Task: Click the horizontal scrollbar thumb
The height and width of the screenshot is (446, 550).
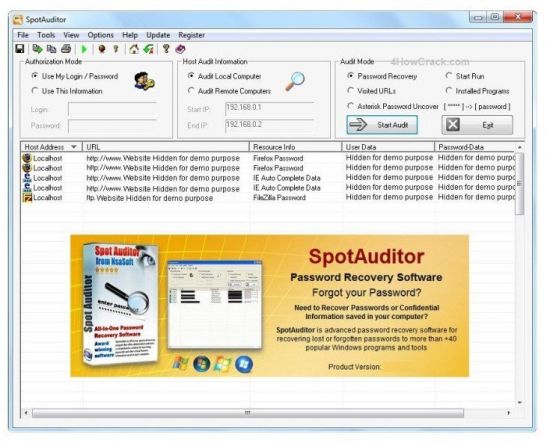Action: 248,413
